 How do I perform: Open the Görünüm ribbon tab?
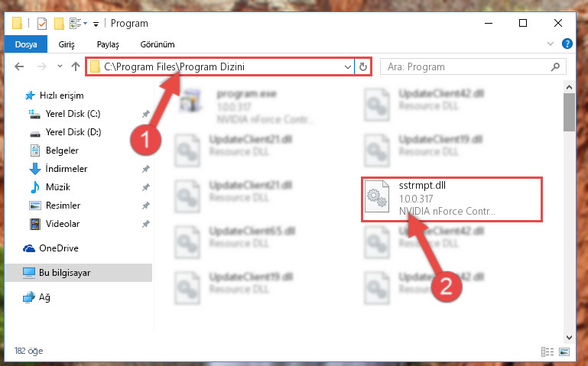[158, 44]
